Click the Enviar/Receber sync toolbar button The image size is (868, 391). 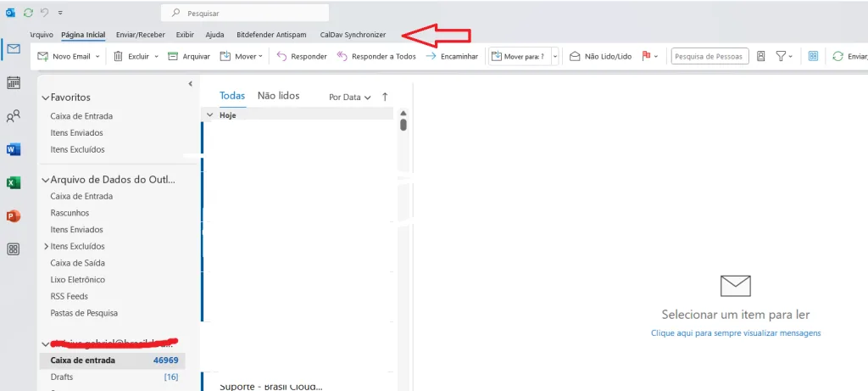[x=849, y=56]
